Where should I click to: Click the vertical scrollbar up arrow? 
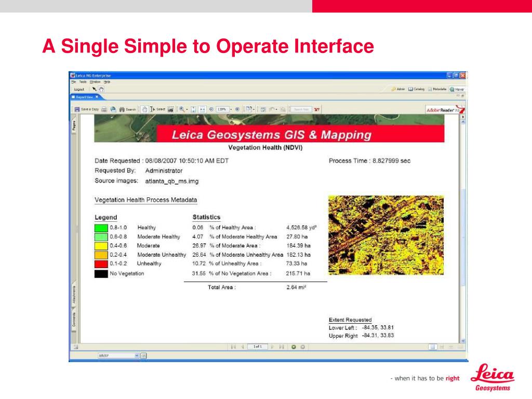[x=463, y=122]
